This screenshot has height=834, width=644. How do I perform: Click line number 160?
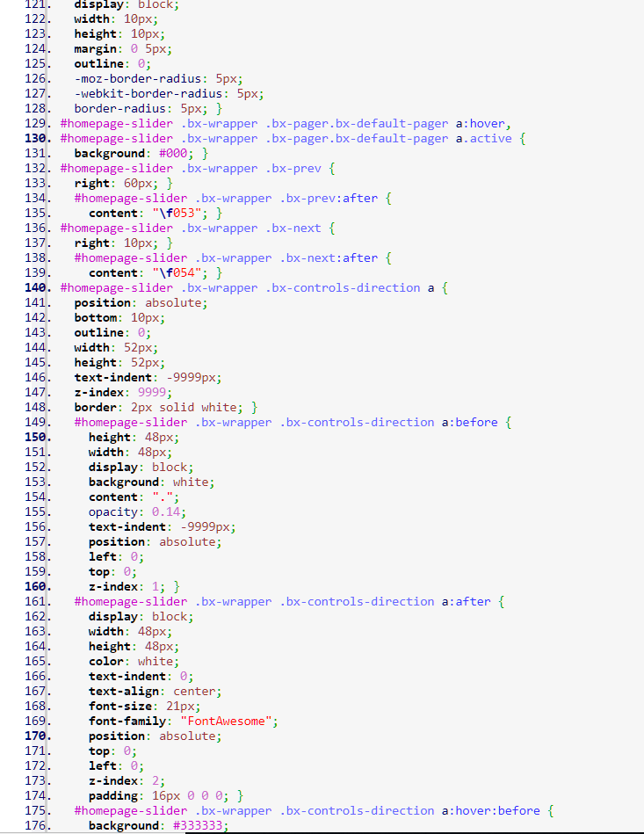(38, 587)
